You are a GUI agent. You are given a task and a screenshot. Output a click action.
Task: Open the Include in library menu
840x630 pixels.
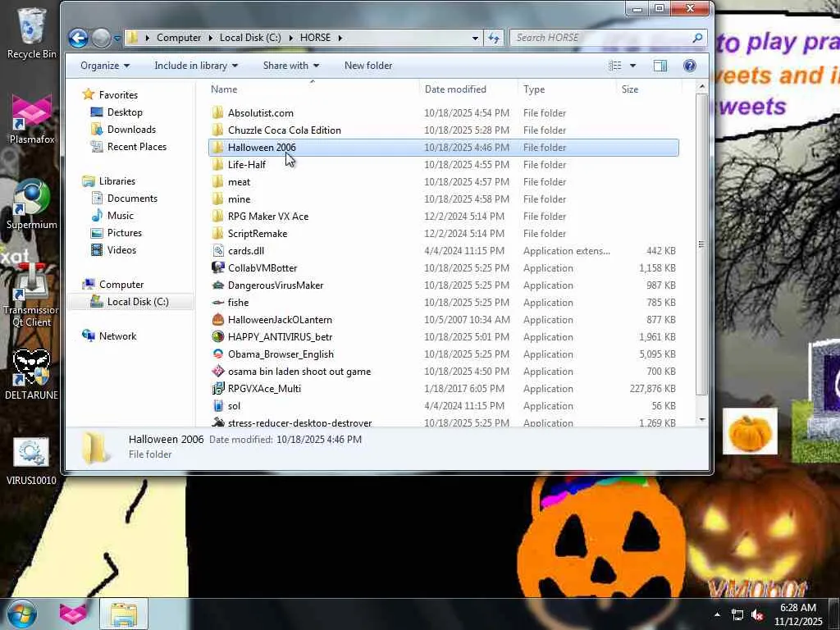click(196, 66)
